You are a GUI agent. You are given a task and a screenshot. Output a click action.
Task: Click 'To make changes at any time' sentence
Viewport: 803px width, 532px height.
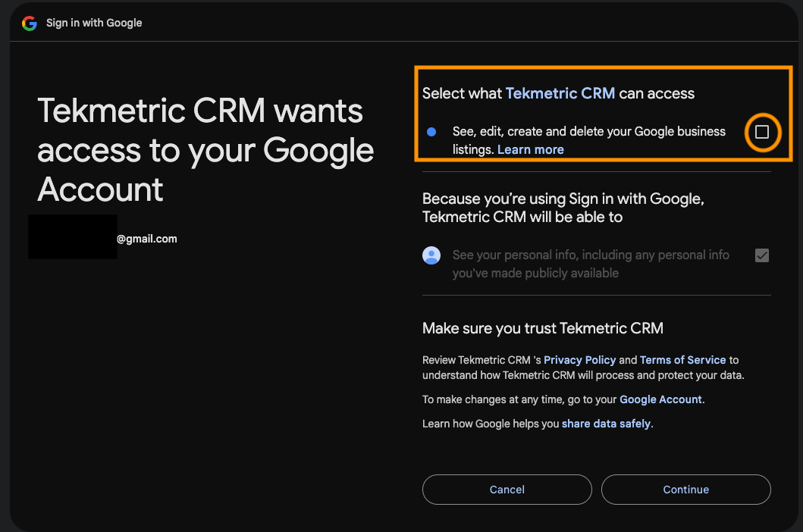coord(563,399)
